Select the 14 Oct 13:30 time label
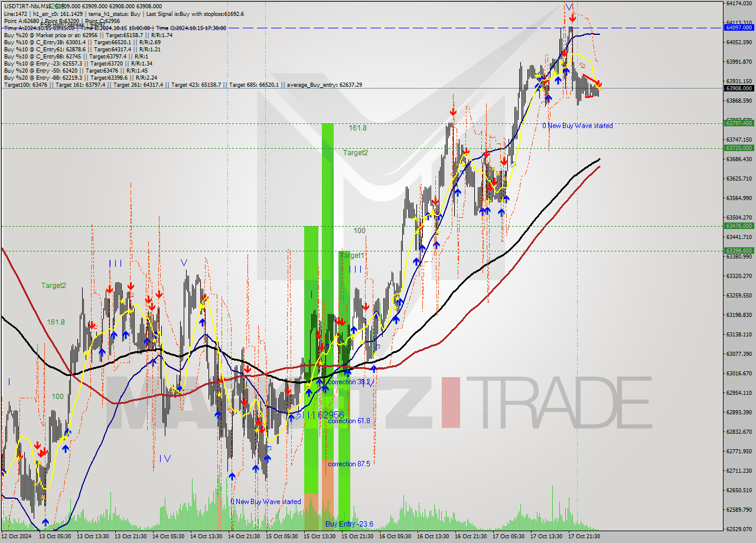The width and height of the screenshot is (756, 543). click(x=206, y=536)
